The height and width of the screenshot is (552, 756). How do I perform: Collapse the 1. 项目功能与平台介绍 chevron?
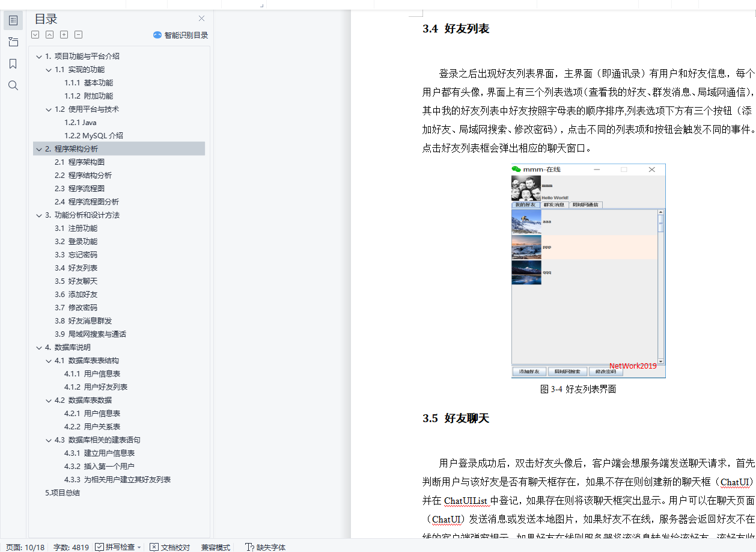(39, 57)
